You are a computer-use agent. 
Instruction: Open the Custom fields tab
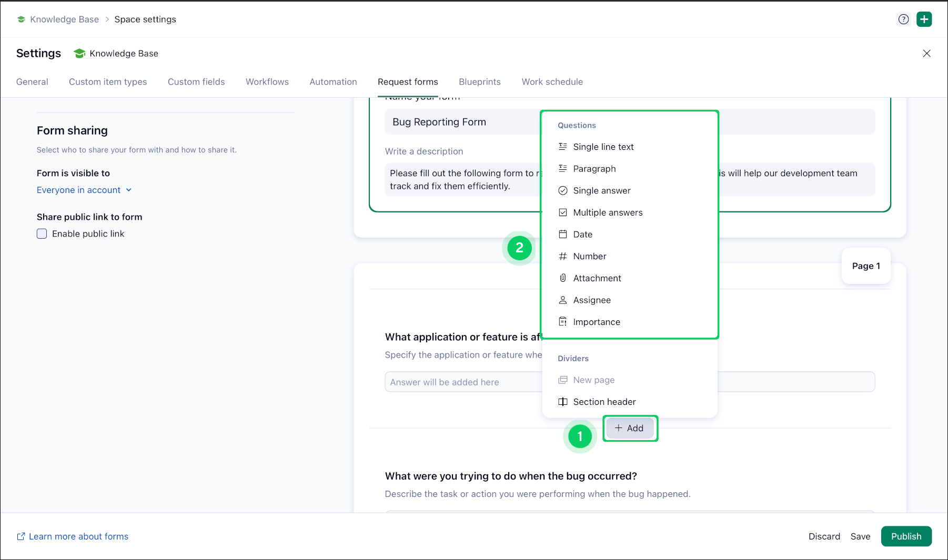pyautogui.click(x=196, y=82)
